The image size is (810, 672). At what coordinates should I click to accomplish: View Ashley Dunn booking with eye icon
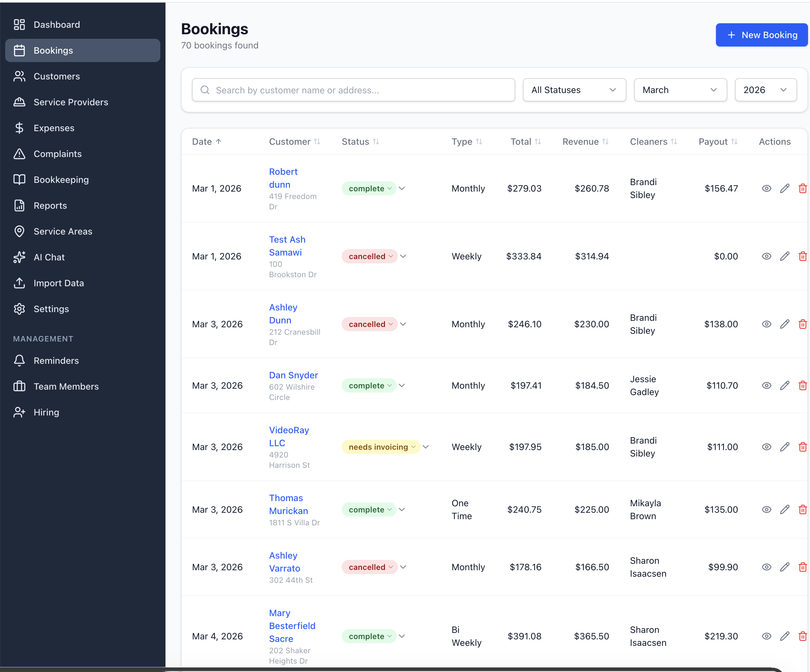pyautogui.click(x=766, y=324)
